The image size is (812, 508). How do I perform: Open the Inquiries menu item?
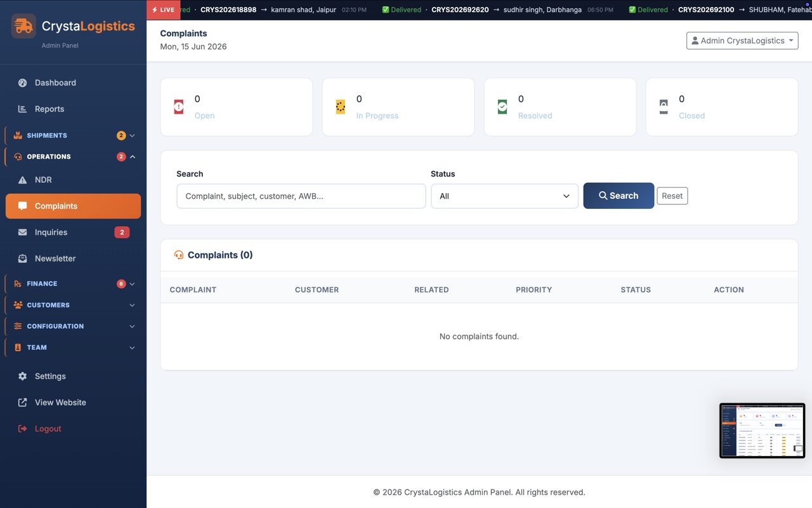pyautogui.click(x=73, y=232)
